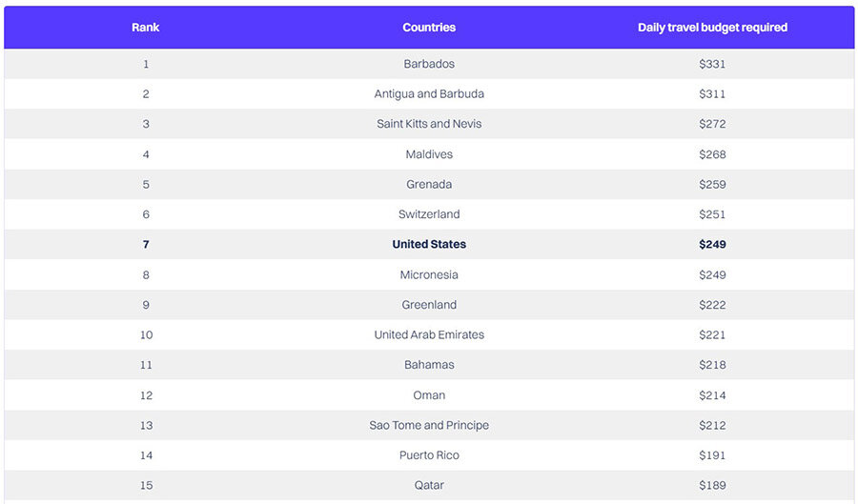Screen dimensions: 858x504
Task: Select the Barbados country cell
Action: point(429,64)
